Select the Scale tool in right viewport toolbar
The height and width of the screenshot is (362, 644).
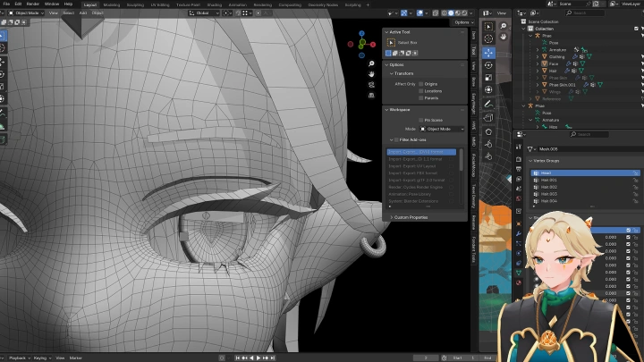pyautogui.click(x=488, y=78)
